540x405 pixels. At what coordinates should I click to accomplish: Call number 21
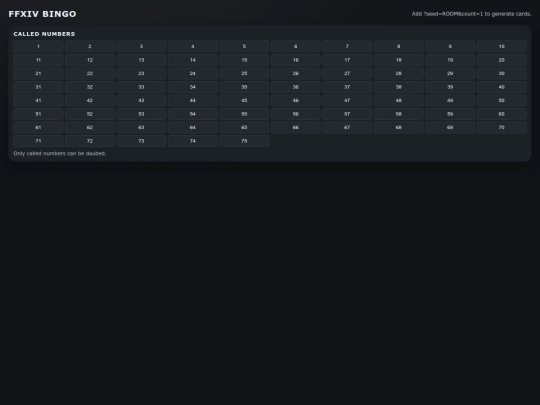point(38,73)
